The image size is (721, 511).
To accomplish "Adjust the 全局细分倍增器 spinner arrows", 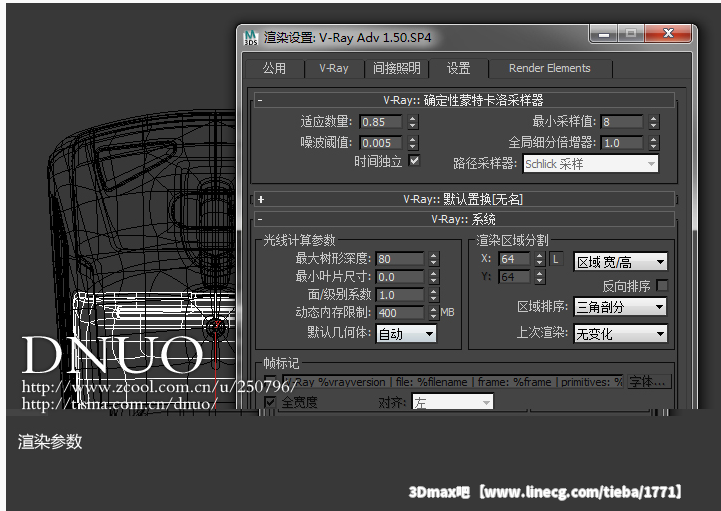I will pyautogui.click(x=653, y=143).
